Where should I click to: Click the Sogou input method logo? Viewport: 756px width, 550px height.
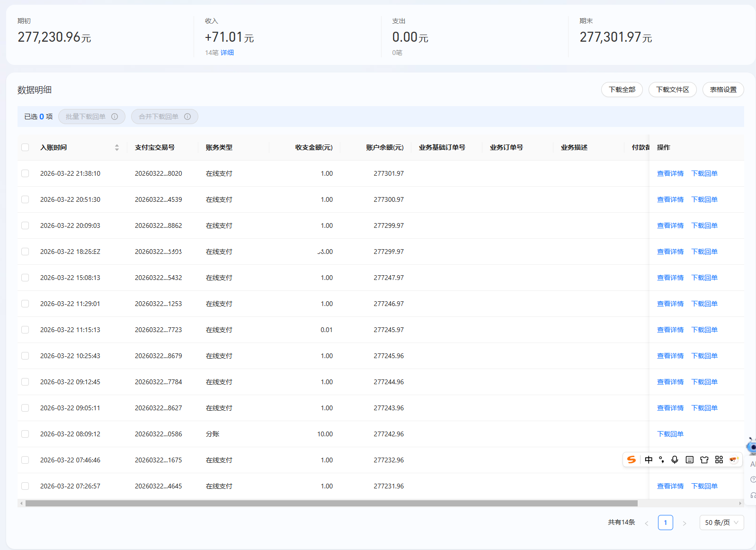[631, 460]
